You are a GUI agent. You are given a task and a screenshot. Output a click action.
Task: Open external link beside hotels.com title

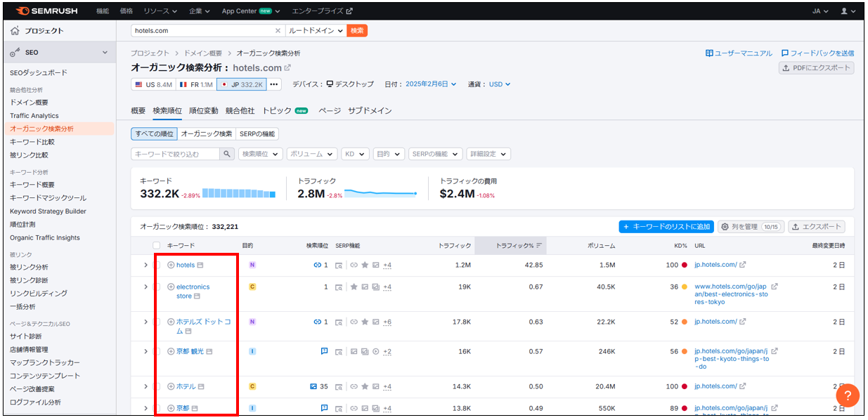(287, 68)
